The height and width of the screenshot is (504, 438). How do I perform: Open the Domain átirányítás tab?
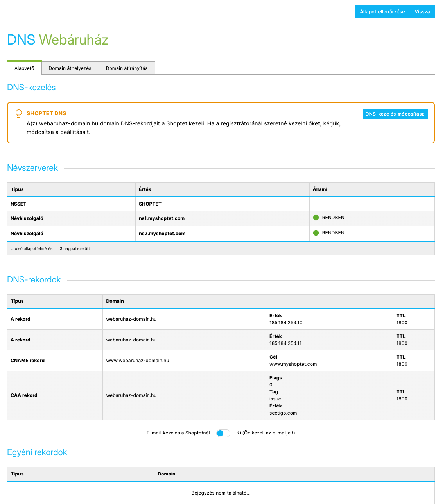pyautogui.click(x=127, y=68)
